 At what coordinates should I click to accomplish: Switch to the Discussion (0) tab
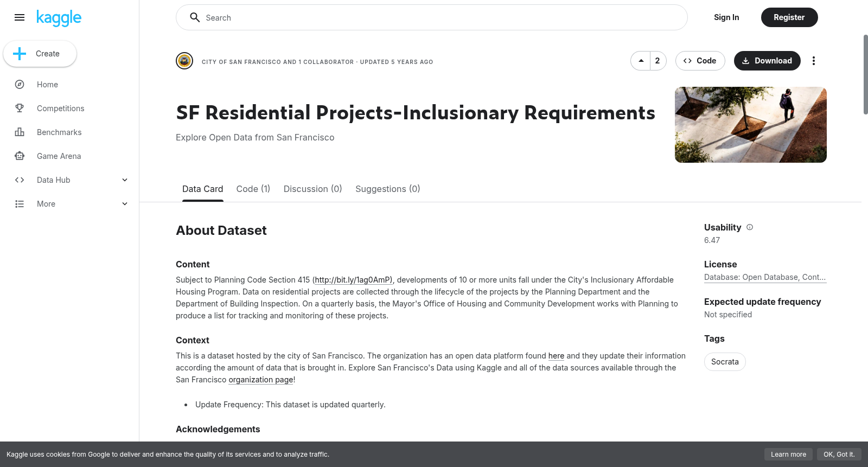tap(312, 189)
